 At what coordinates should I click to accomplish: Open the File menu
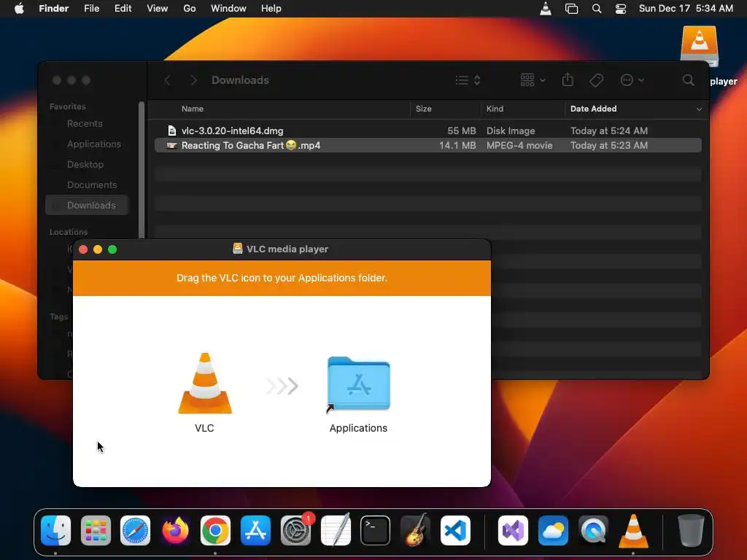91,9
